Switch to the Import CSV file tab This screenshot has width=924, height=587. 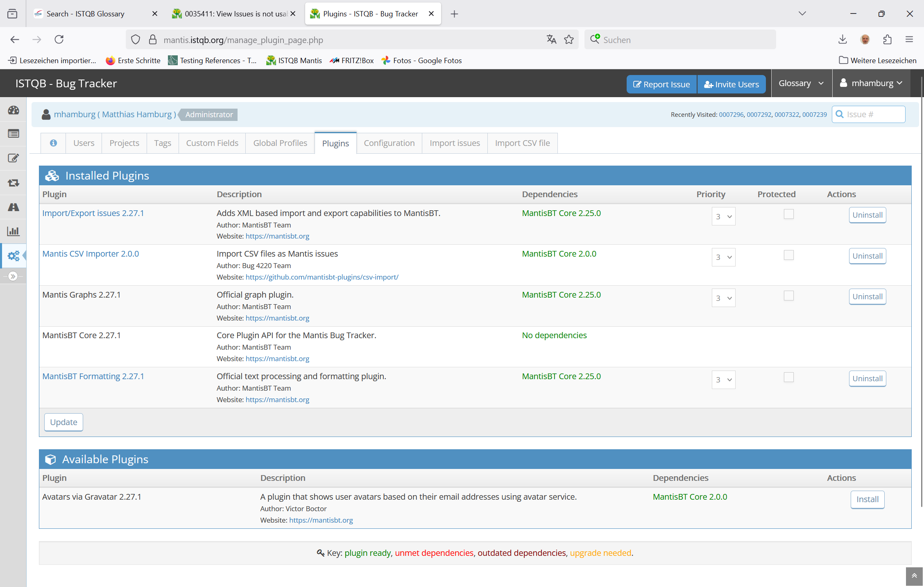[x=522, y=143]
